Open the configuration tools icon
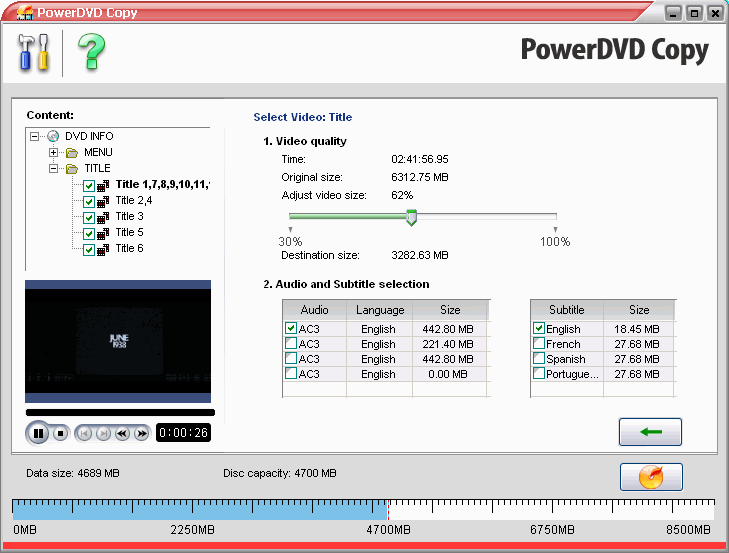 click(33, 51)
